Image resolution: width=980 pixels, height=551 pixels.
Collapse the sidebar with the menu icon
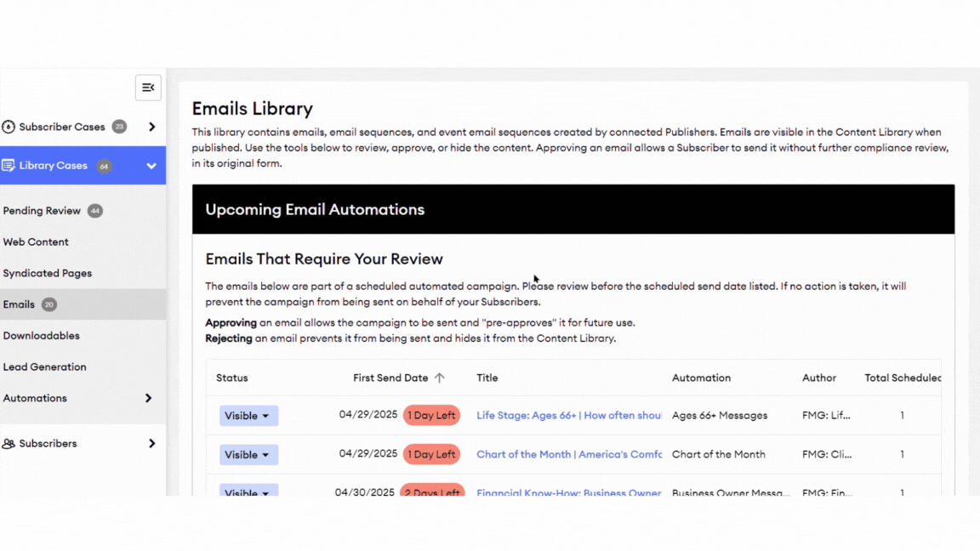click(x=148, y=88)
